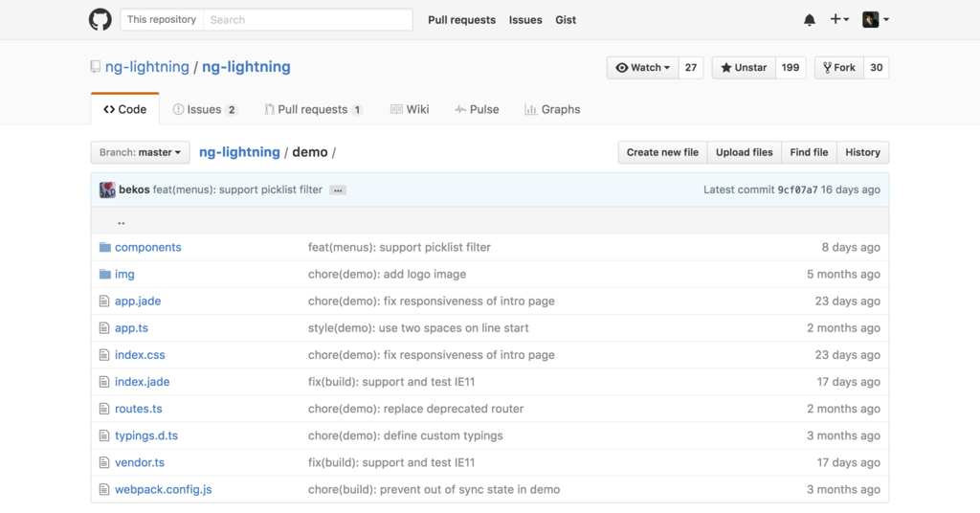Open commit 'chore(demo): define custom typings'
Image resolution: width=980 pixels, height=513 pixels.
406,435
